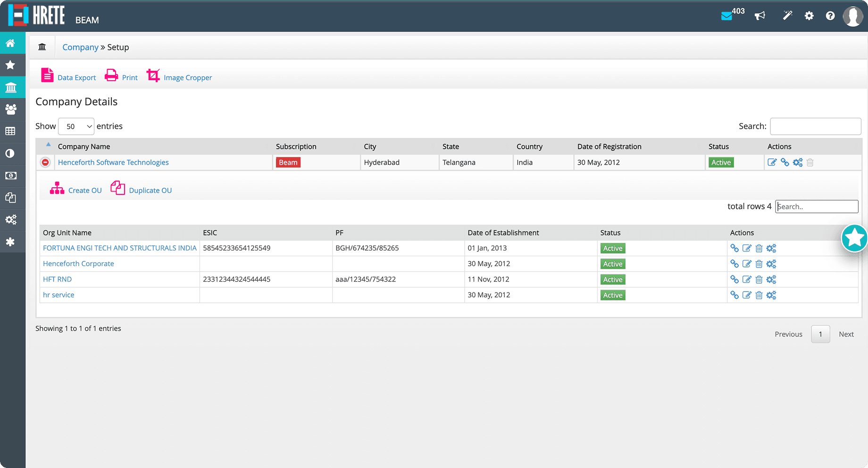This screenshot has height=468, width=868.
Task: Open the HFT RND link
Action: pyautogui.click(x=57, y=279)
